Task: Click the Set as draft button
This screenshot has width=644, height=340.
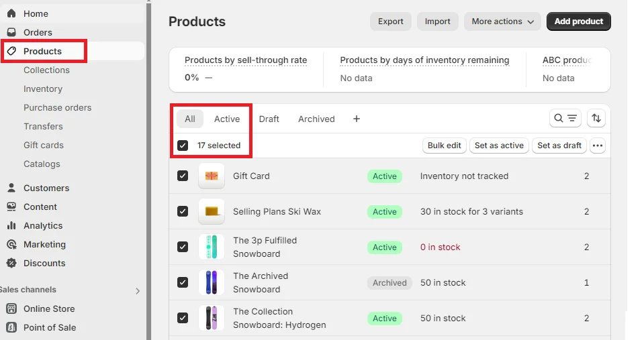Action: click(559, 146)
